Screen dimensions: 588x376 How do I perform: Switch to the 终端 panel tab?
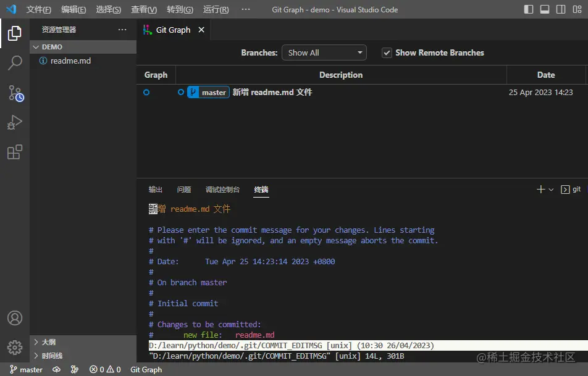click(x=261, y=190)
